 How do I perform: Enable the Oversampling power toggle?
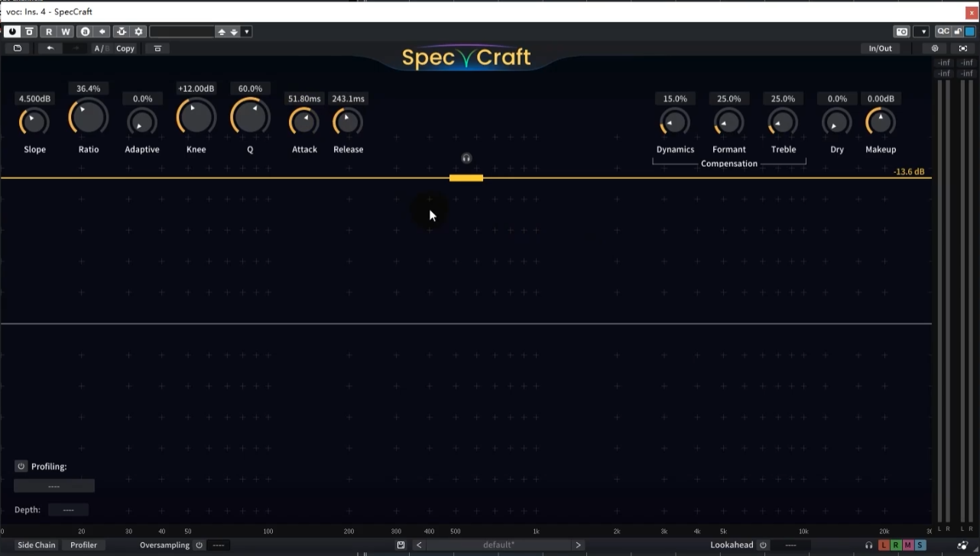199,545
